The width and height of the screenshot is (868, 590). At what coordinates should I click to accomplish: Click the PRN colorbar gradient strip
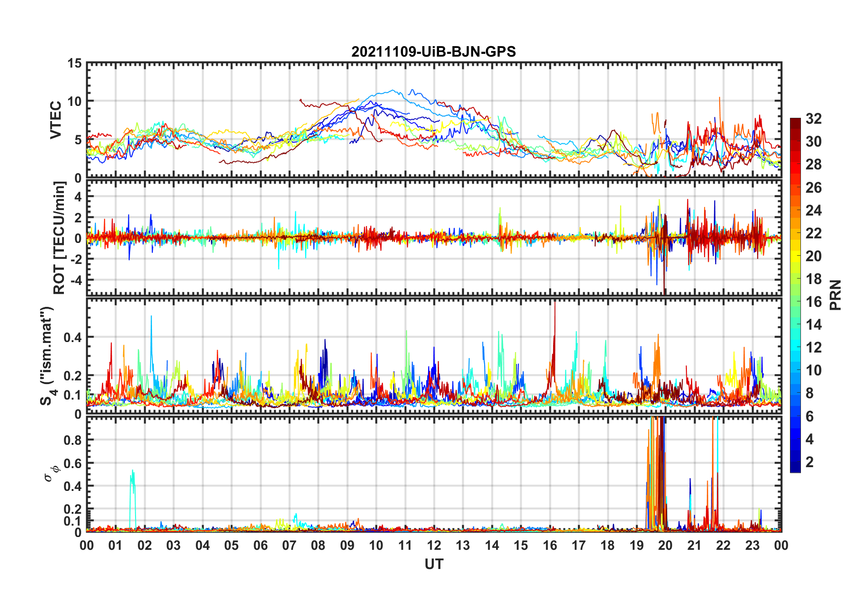tap(795, 295)
